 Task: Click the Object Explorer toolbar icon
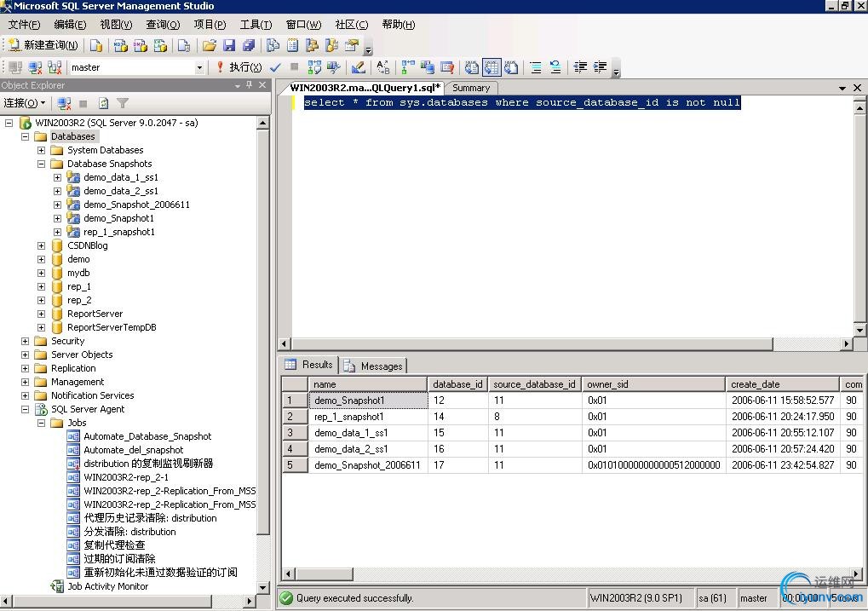(x=312, y=45)
